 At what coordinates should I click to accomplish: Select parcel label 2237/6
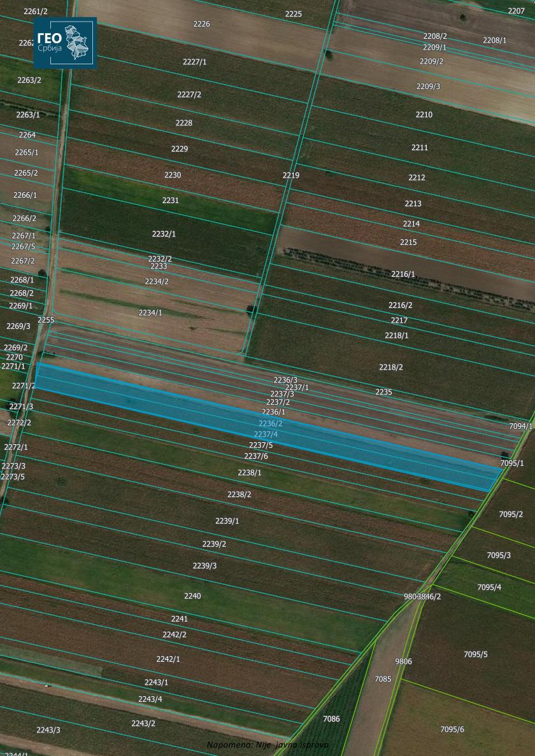click(x=256, y=456)
